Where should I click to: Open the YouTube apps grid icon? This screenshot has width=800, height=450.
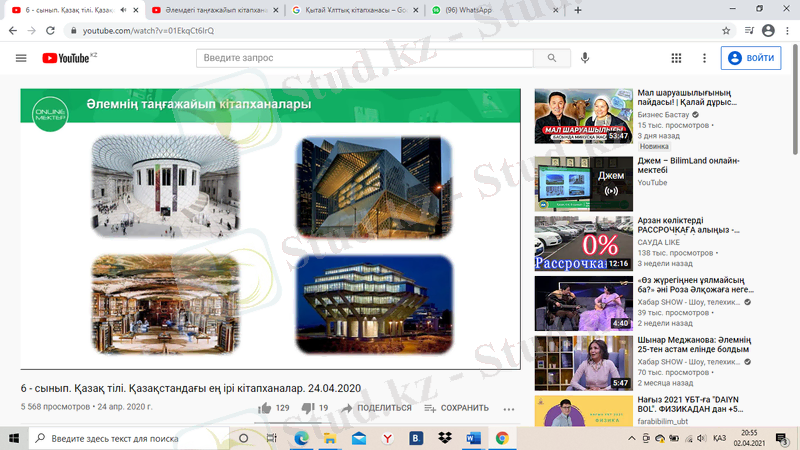[x=677, y=58]
